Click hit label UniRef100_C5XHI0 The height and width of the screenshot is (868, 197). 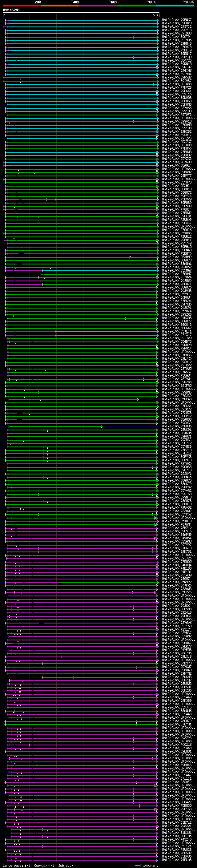[177, 521]
